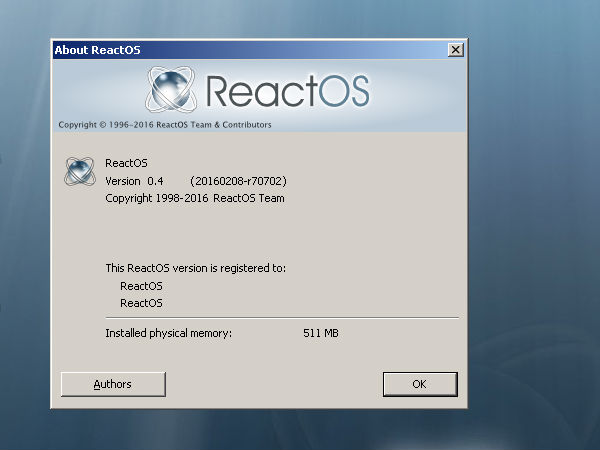Click the large ReactOS wordmark in banner
This screenshot has width=600, height=450.
coord(288,91)
